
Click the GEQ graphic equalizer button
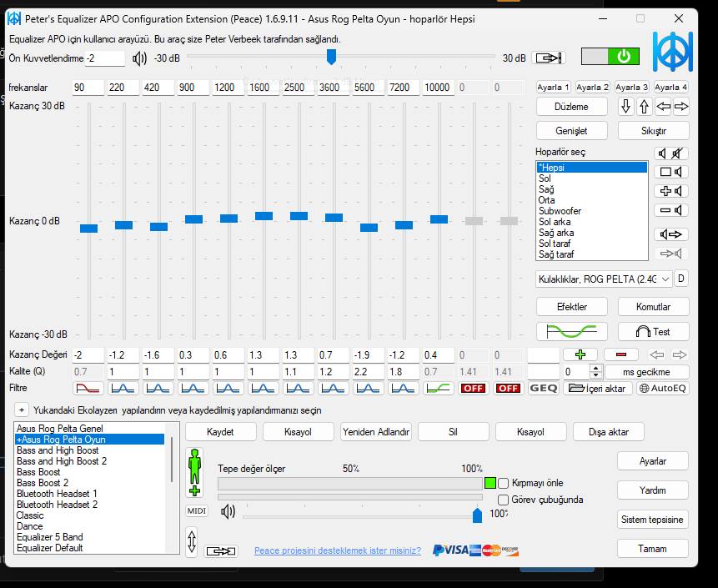click(x=544, y=389)
